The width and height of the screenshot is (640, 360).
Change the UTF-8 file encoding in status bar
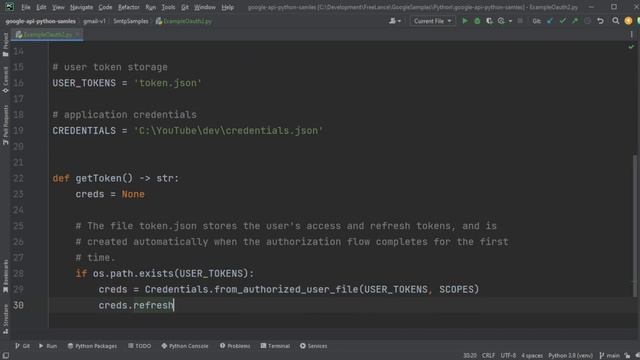[x=508, y=356]
